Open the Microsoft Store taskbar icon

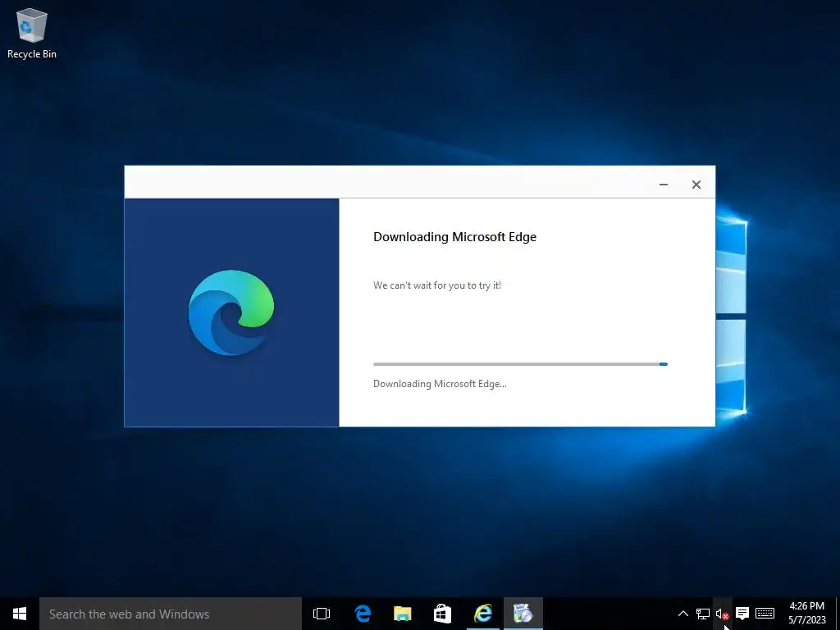(442, 614)
